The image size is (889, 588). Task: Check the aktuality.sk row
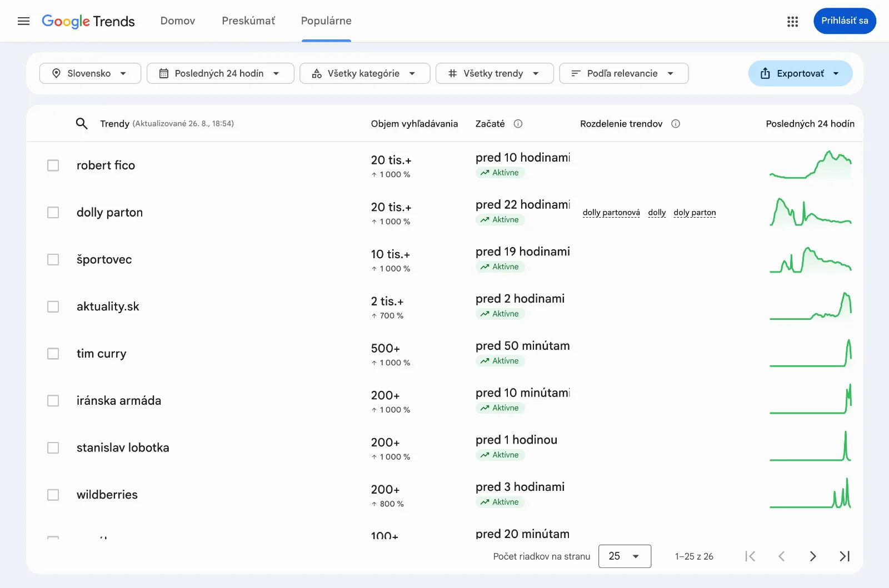click(x=53, y=306)
